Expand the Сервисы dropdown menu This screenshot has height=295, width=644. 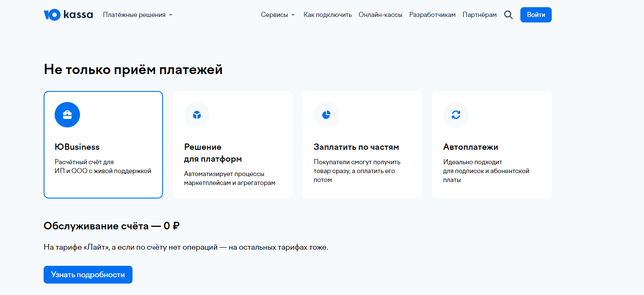[x=278, y=15]
